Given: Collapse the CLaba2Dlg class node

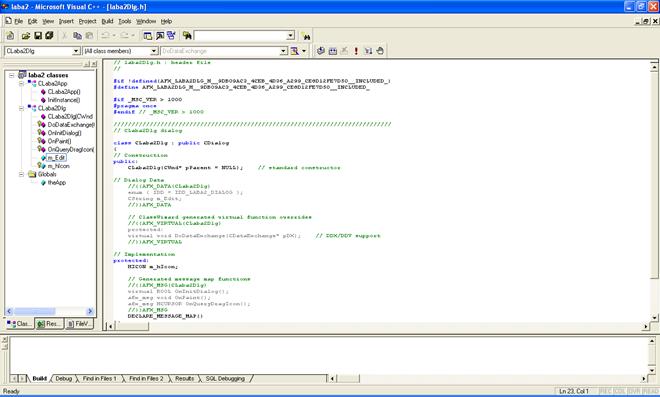Looking at the screenshot, I should click(21, 108).
